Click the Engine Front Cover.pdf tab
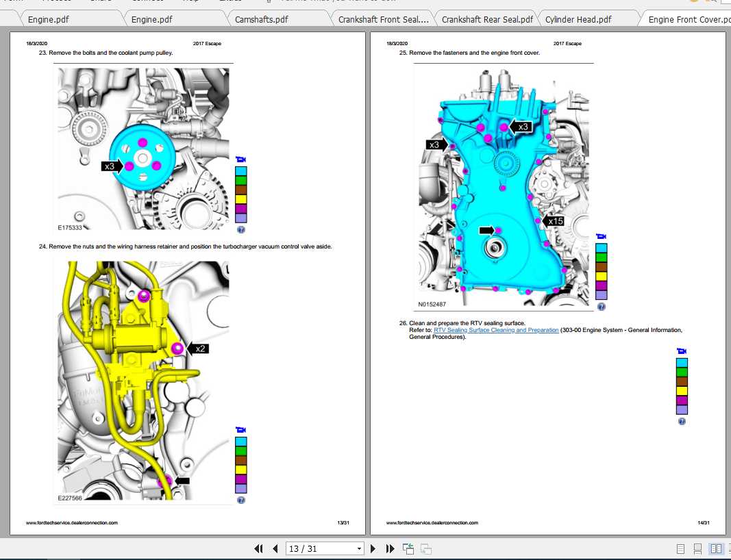Image resolution: width=731 pixels, height=560 pixels. click(x=686, y=19)
